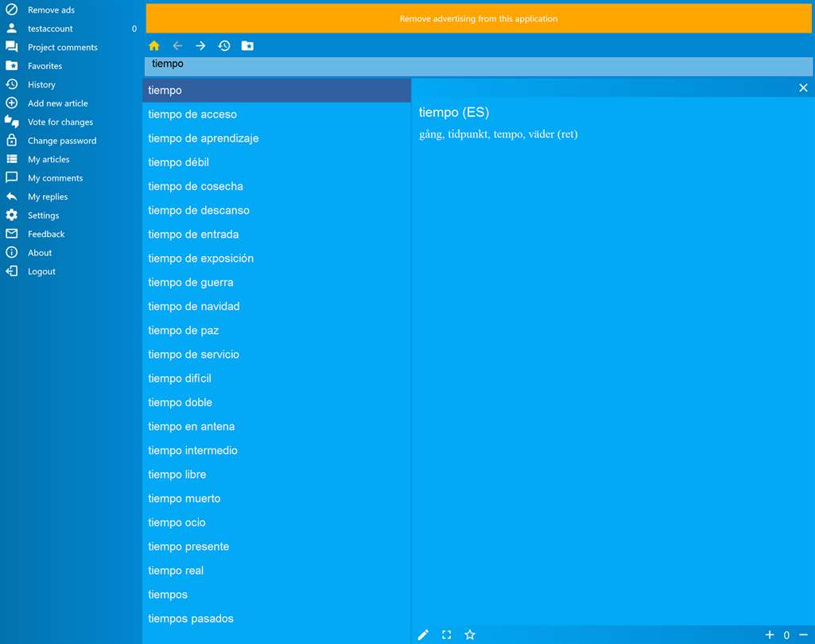Open the tiempo de cosecha entry
Viewport: 815px width, 644px height.
click(x=277, y=186)
